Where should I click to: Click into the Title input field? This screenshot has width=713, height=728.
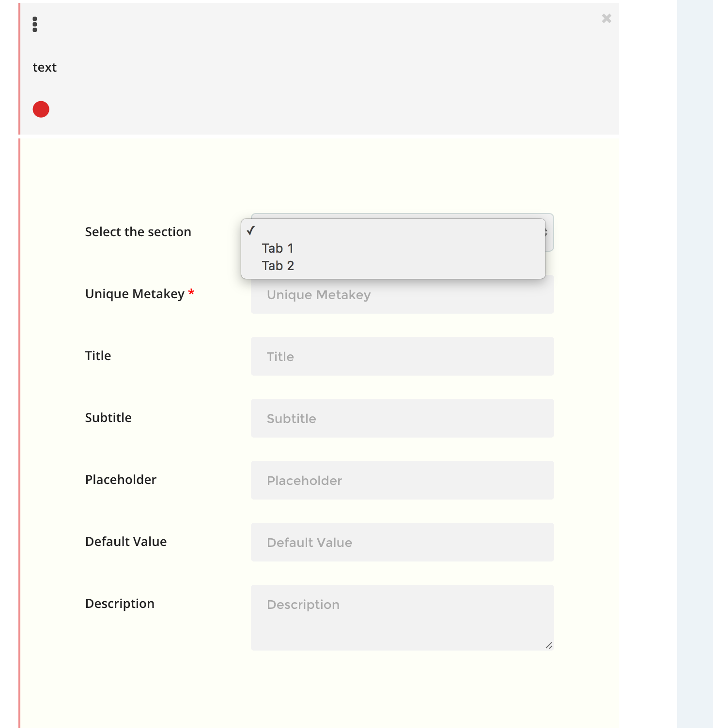pyautogui.click(x=402, y=356)
